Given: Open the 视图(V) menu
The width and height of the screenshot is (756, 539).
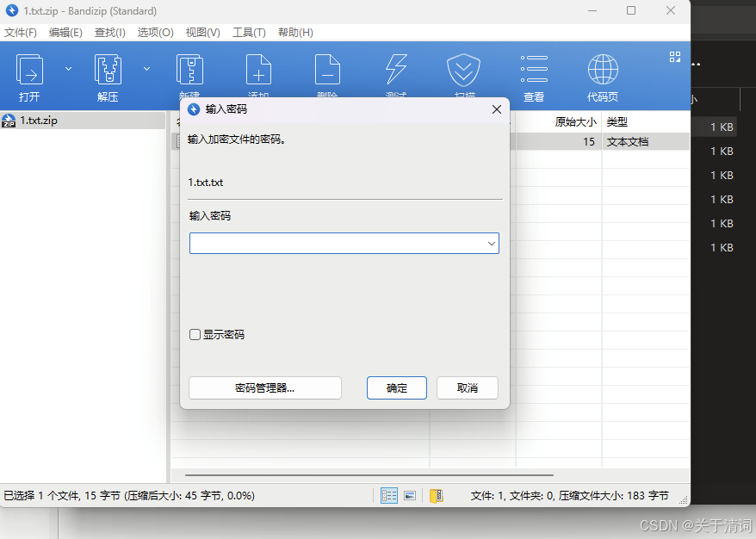Looking at the screenshot, I should coord(203,33).
